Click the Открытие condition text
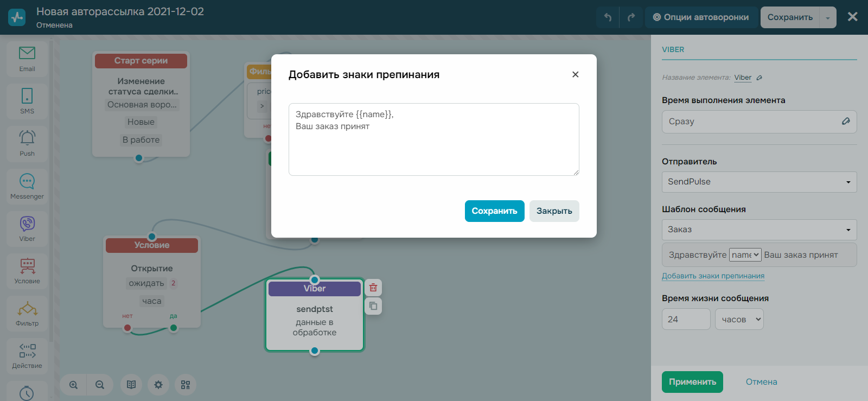The width and height of the screenshot is (868, 401). (x=152, y=269)
